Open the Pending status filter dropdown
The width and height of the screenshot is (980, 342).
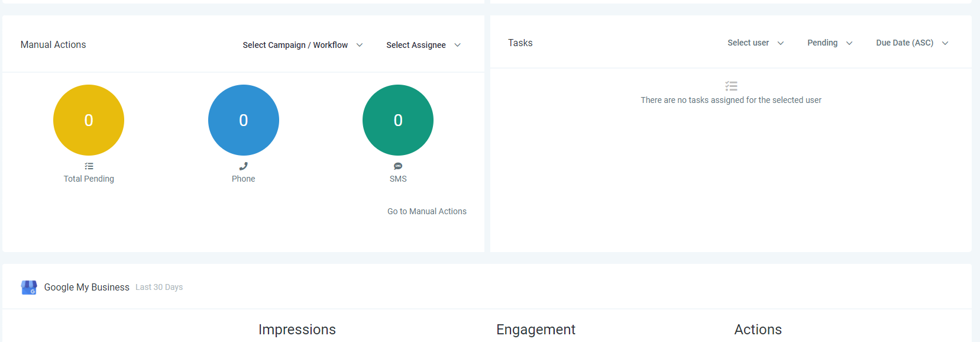tap(830, 43)
